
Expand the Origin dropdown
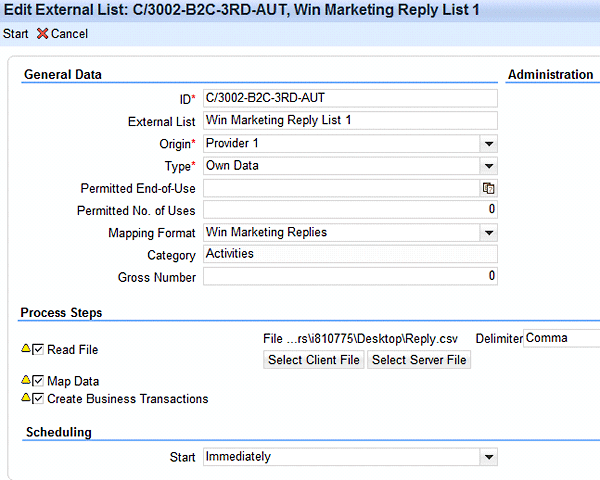pyautogui.click(x=488, y=144)
